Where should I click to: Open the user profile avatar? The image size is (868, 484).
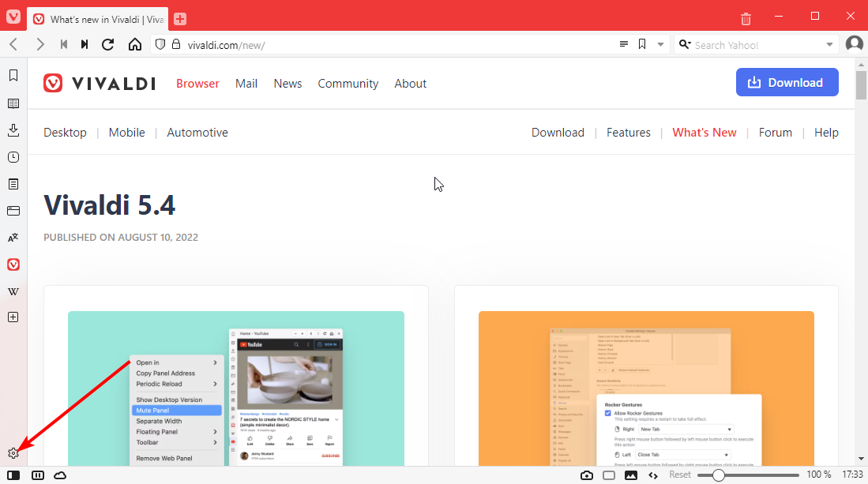[854, 43]
